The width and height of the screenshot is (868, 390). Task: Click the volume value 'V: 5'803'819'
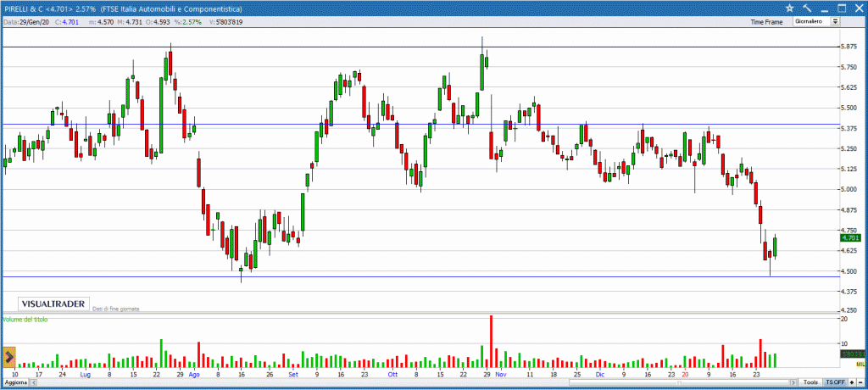[x=225, y=21]
